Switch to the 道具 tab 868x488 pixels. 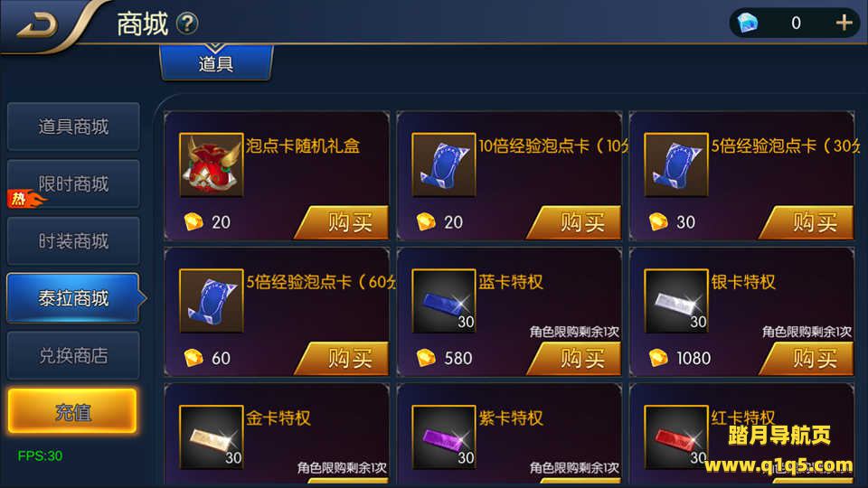coord(216,62)
